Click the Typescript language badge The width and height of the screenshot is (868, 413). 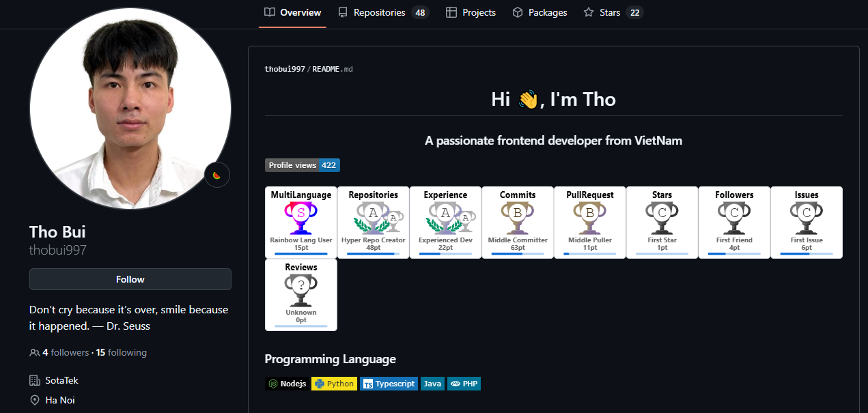click(x=389, y=384)
